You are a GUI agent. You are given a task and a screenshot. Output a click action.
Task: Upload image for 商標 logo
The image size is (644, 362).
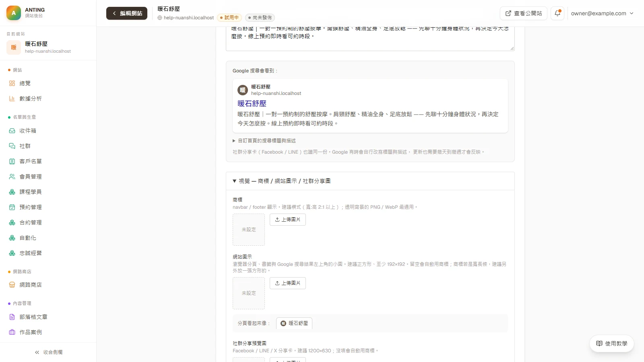[288, 220]
